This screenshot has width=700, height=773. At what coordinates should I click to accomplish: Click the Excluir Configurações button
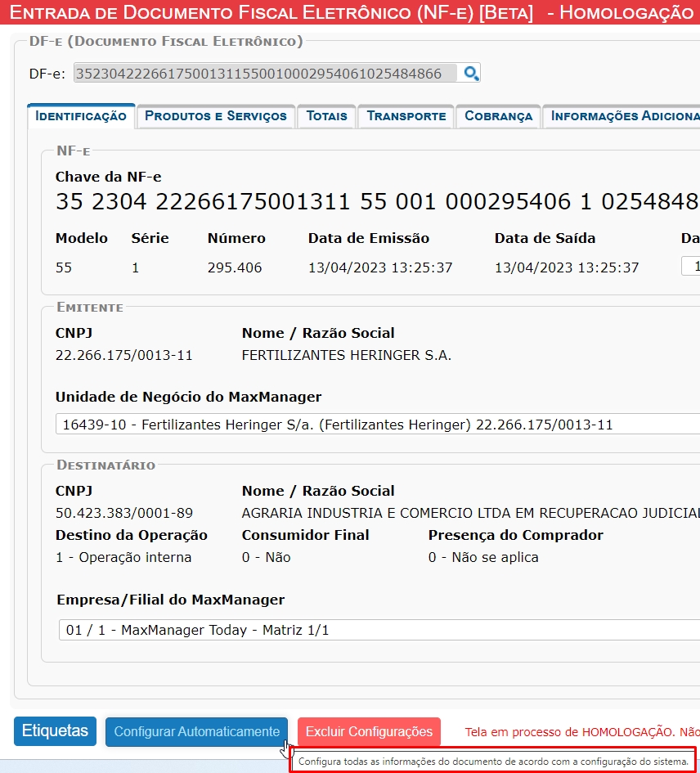click(x=369, y=731)
